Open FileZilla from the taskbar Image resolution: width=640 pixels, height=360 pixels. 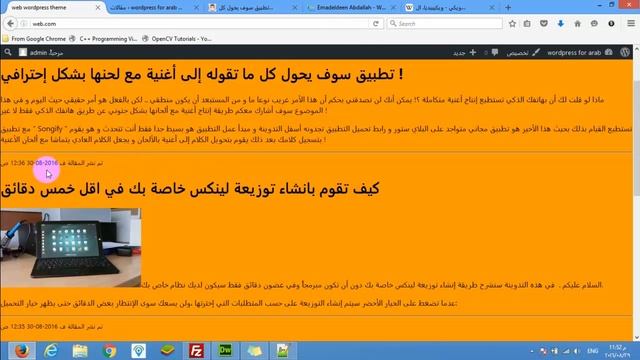click(x=196, y=351)
